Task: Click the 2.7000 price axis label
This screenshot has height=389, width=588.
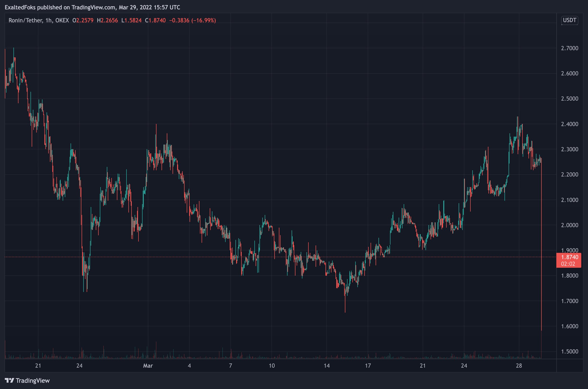Action: (570, 48)
